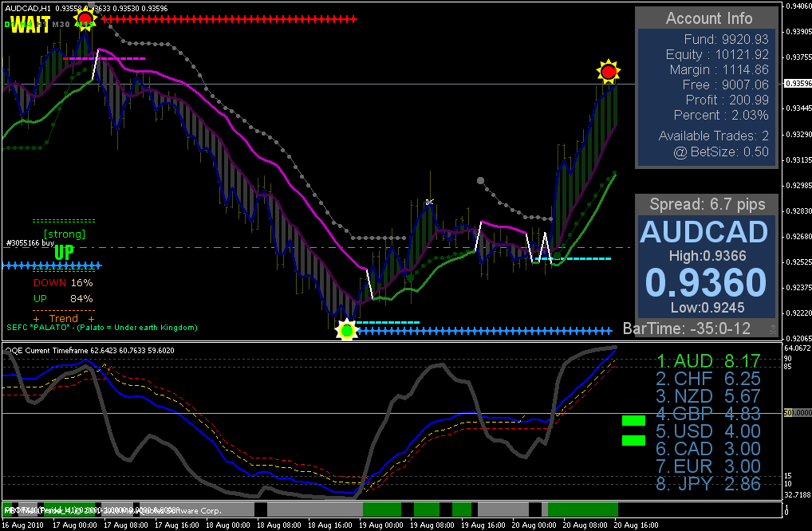Click the 50.0000 level marker on QQE scale
This screenshot has width=812, height=531.
[798, 412]
